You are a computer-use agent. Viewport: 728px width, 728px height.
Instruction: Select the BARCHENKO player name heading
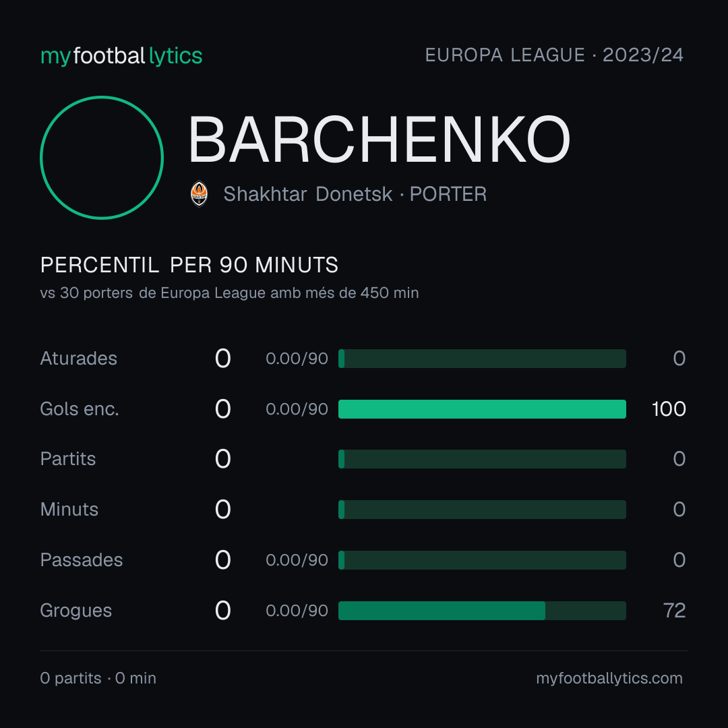point(379,139)
